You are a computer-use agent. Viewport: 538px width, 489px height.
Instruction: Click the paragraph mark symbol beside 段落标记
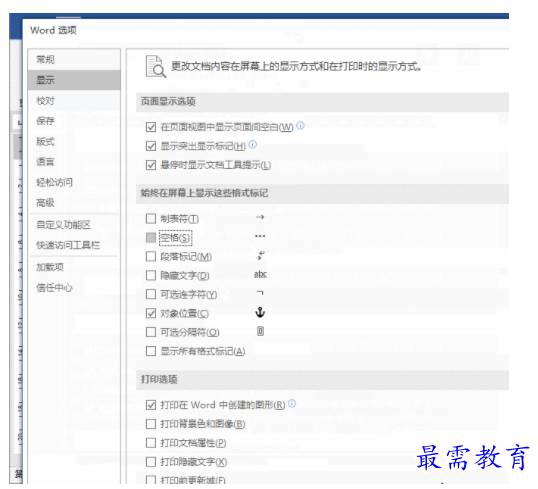[260, 255]
